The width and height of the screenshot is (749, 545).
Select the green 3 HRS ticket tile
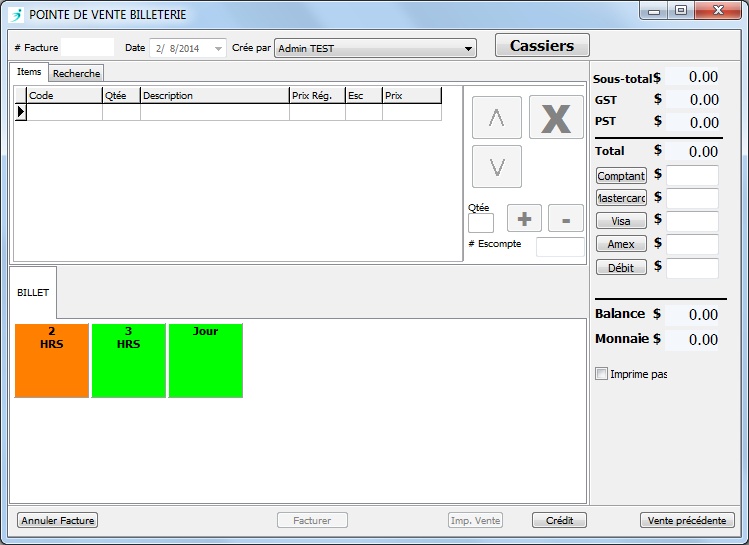click(x=129, y=360)
